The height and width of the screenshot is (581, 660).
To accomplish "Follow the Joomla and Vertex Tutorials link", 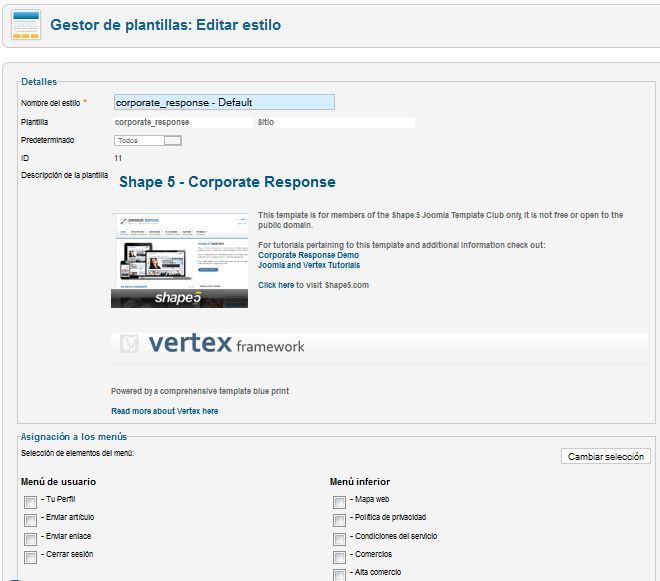I will [x=309, y=265].
